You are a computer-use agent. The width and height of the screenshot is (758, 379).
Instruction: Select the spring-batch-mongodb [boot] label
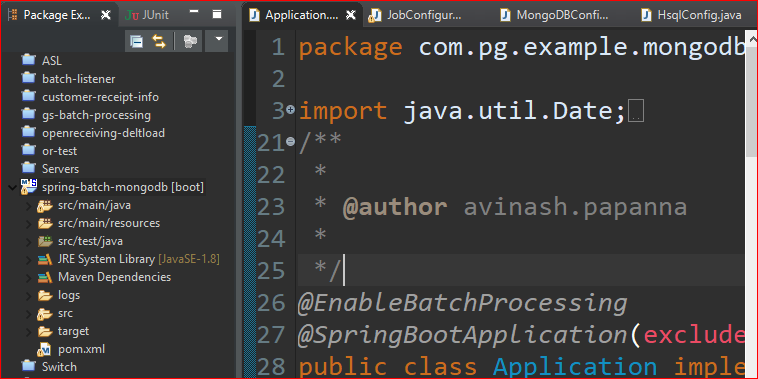click(x=123, y=187)
